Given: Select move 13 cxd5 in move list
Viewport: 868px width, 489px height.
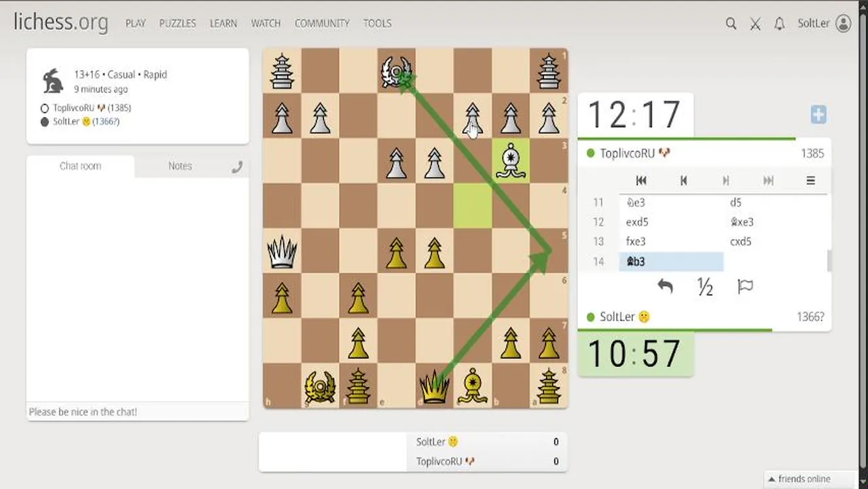Looking at the screenshot, I should click(x=775, y=242).
